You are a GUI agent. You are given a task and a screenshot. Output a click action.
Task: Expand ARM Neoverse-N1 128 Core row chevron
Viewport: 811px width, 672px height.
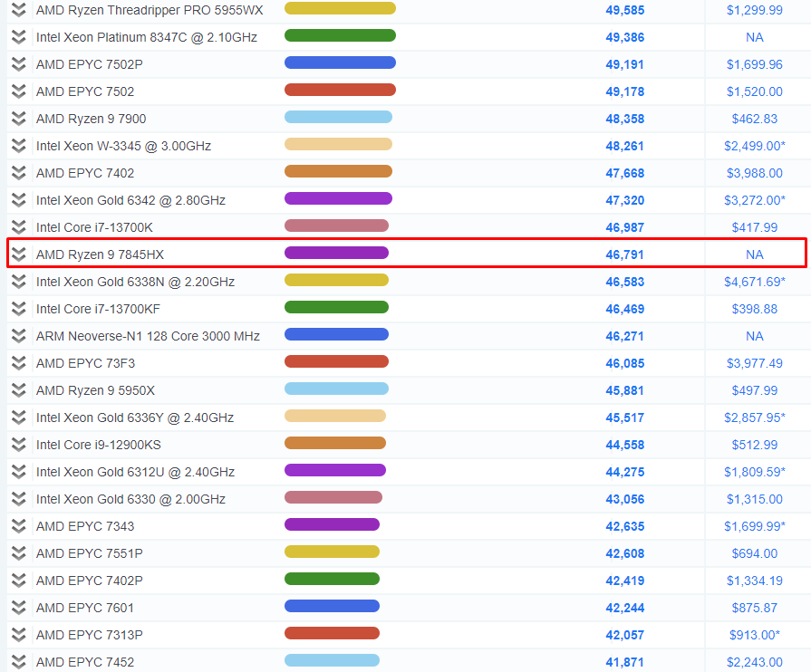[x=19, y=336]
